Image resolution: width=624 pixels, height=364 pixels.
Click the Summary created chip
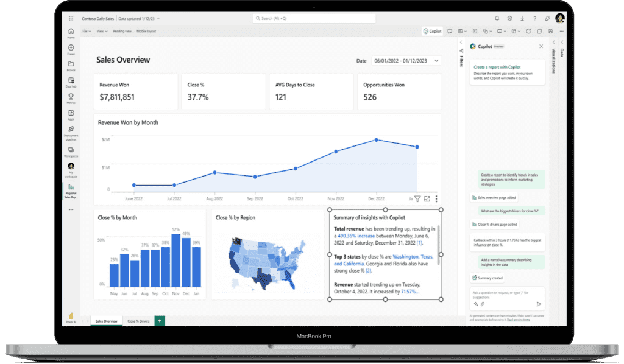487,278
